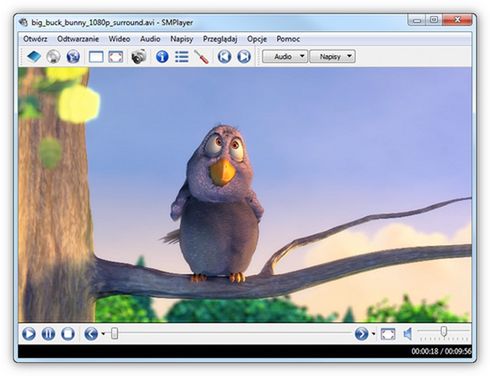Open preferences with the screwdriver icon

coord(201,57)
